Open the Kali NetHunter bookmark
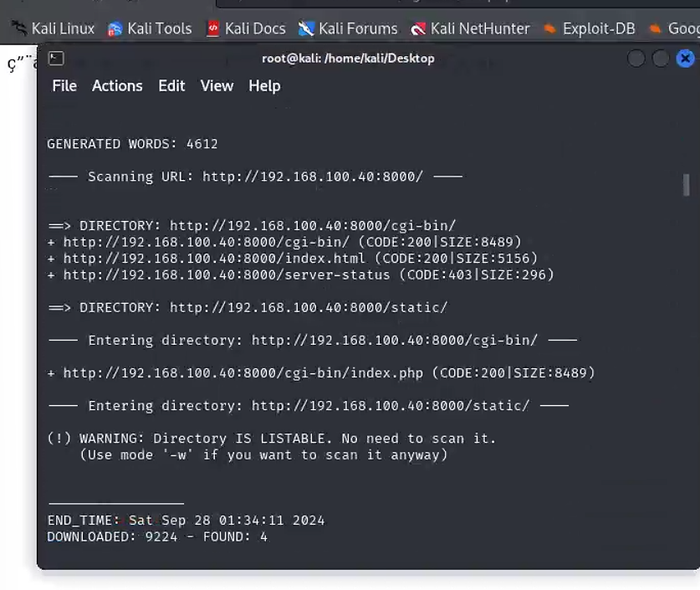700x590 pixels. pos(470,28)
